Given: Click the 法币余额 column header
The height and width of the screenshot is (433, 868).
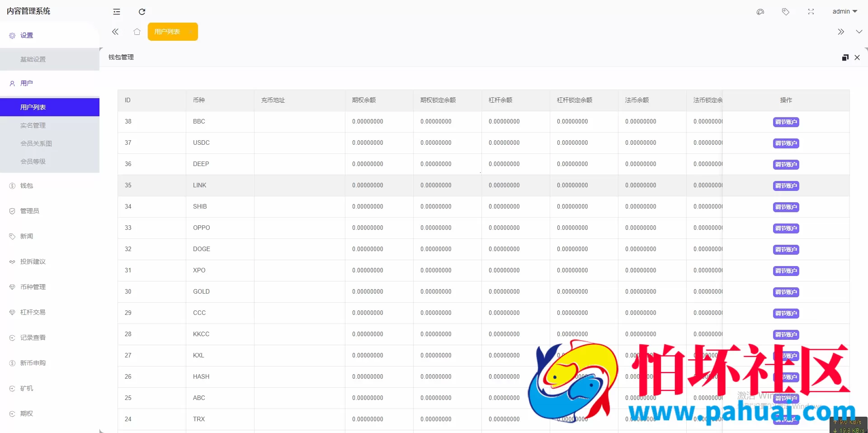Looking at the screenshot, I should click(652, 100).
